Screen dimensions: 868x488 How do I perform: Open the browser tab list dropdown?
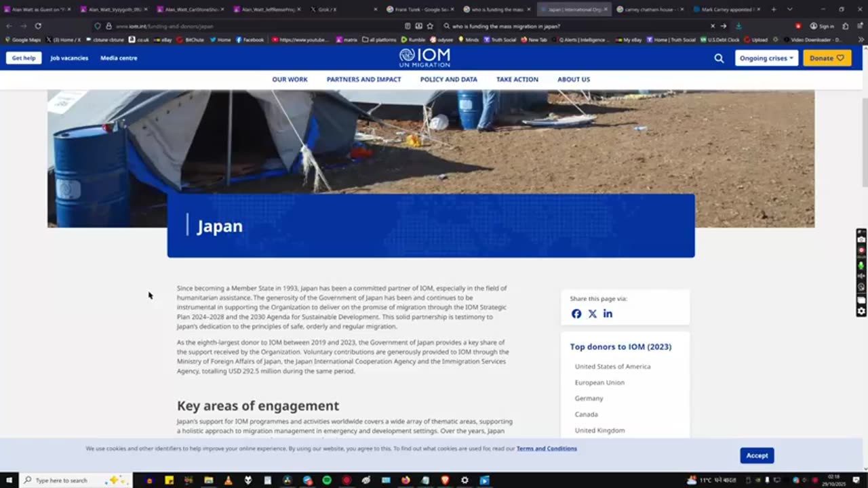[789, 9]
